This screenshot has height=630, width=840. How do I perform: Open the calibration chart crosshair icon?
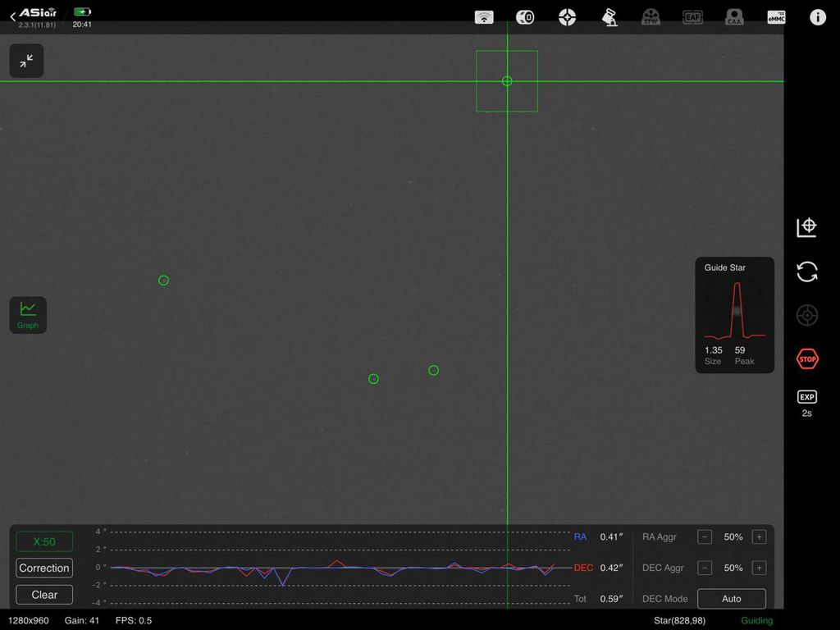806,227
